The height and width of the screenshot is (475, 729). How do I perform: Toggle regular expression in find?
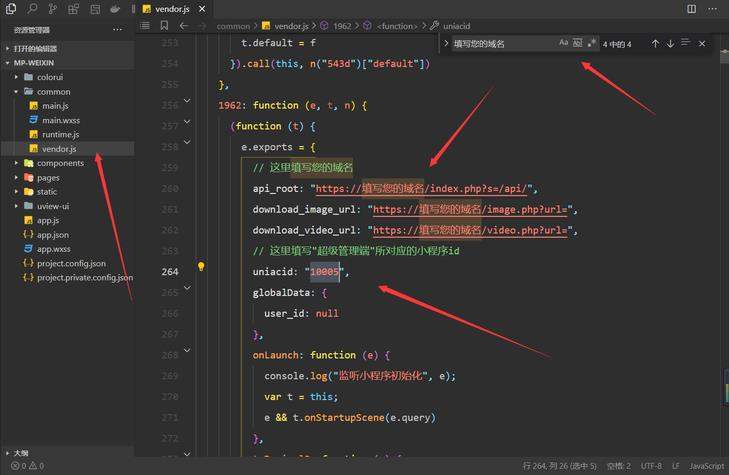pos(591,43)
